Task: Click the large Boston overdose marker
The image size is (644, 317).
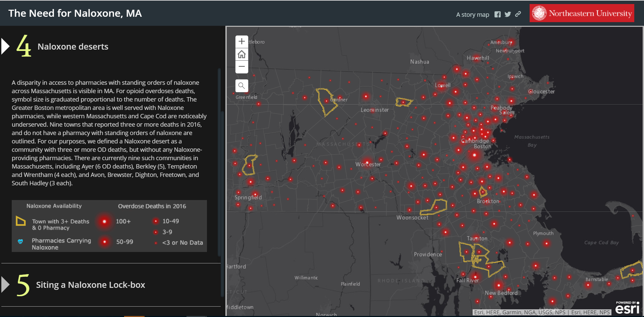Action: (474, 155)
